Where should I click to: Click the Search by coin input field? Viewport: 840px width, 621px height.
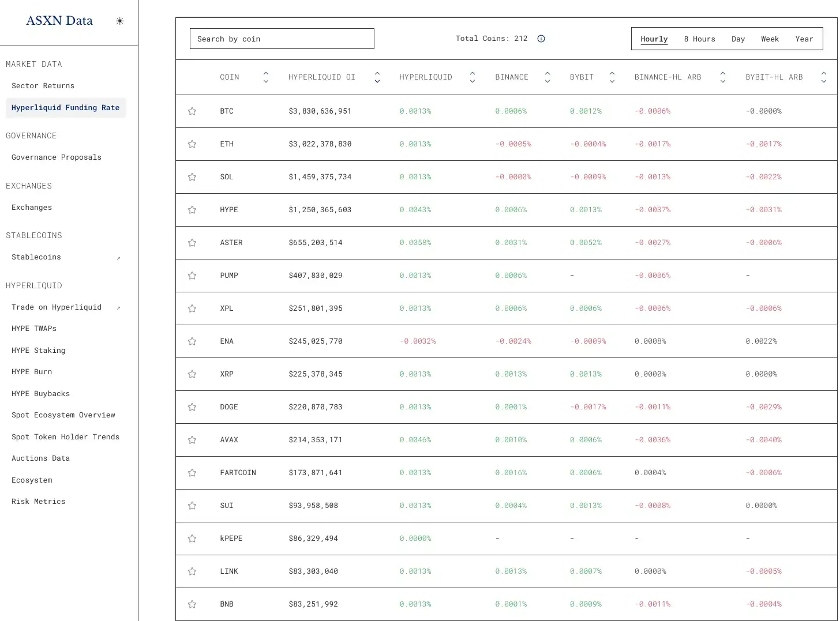pos(282,38)
